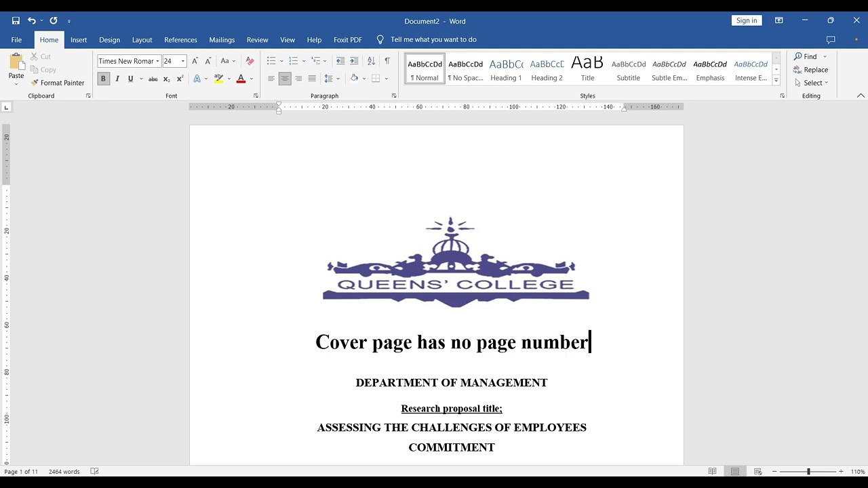Toggle Italic formatting
This screenshot has height=488, width=868.
pos(117,79)
